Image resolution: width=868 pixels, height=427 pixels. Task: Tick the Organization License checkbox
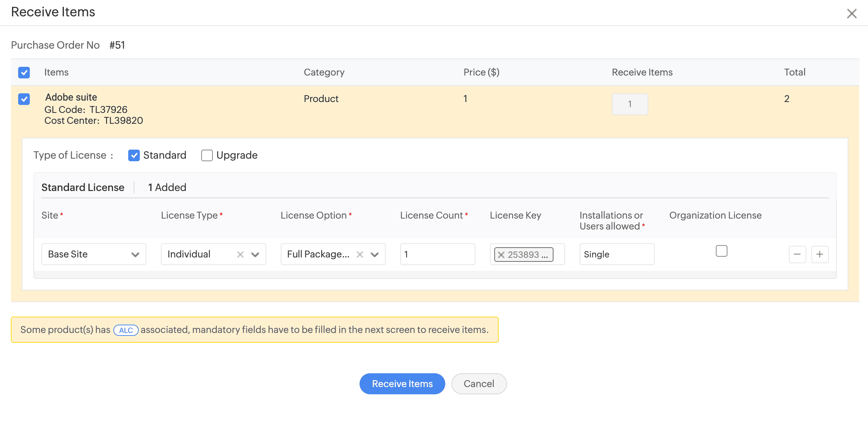(721, 251)
